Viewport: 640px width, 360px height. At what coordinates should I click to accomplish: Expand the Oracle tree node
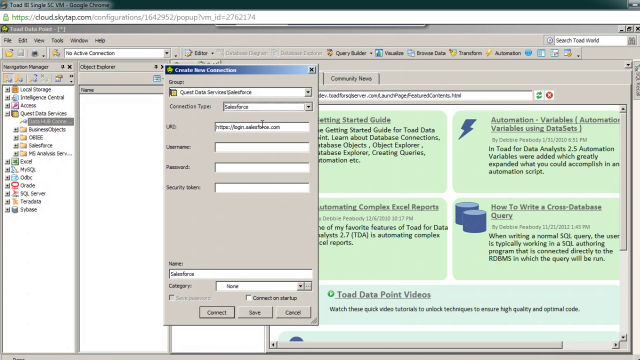click(x=7, y=185)
